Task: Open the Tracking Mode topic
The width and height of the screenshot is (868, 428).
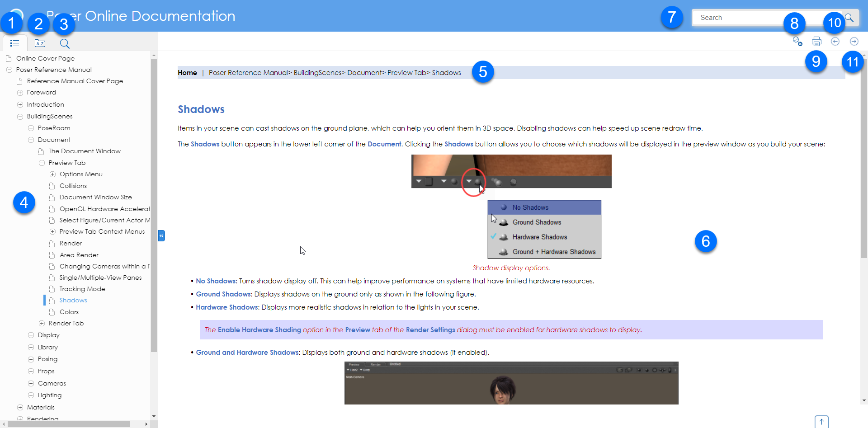Action: tap(82, 289)
